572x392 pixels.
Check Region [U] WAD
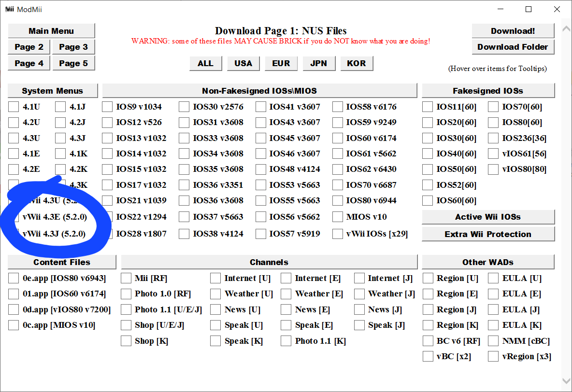point(428,278)
